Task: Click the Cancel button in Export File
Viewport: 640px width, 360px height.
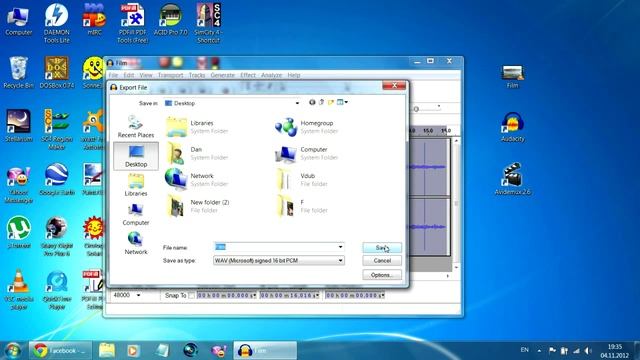Action: (x=382, y=260)
